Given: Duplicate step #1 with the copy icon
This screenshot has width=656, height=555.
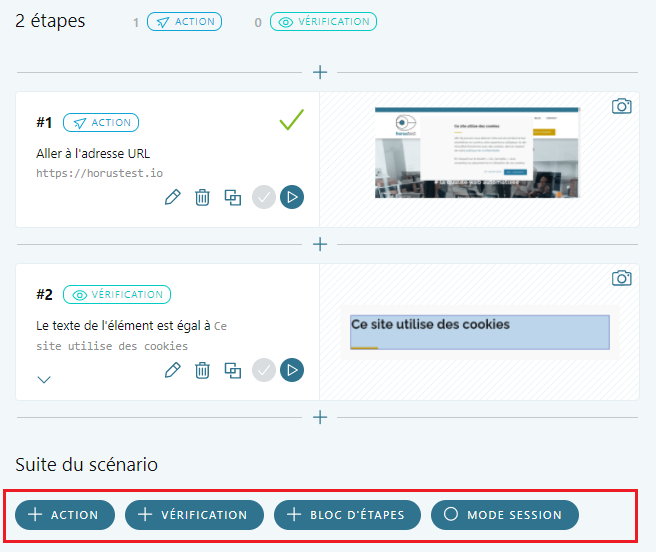Looking at the screenshot, I should (233, 197).
